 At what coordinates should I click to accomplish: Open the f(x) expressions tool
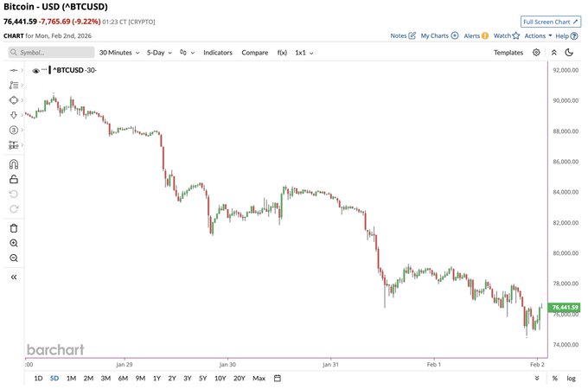282,53
